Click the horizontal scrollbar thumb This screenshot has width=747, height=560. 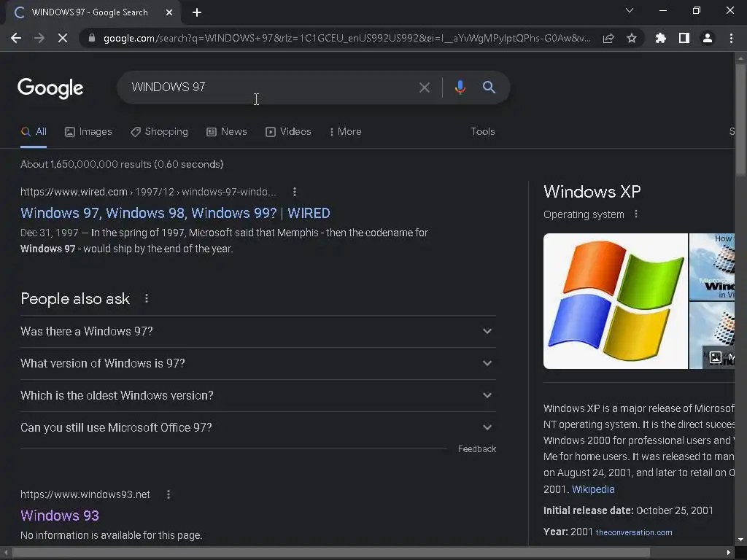click(x=331, y=553)
